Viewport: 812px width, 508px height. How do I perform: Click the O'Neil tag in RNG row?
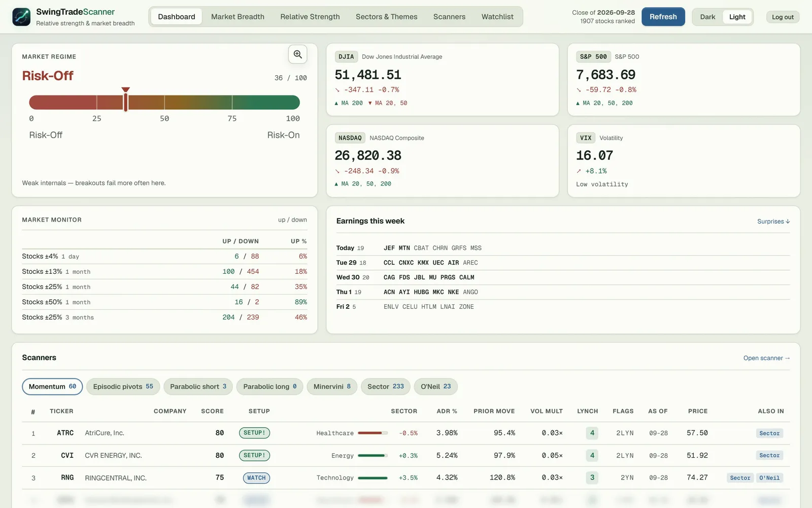click(769, 478)
